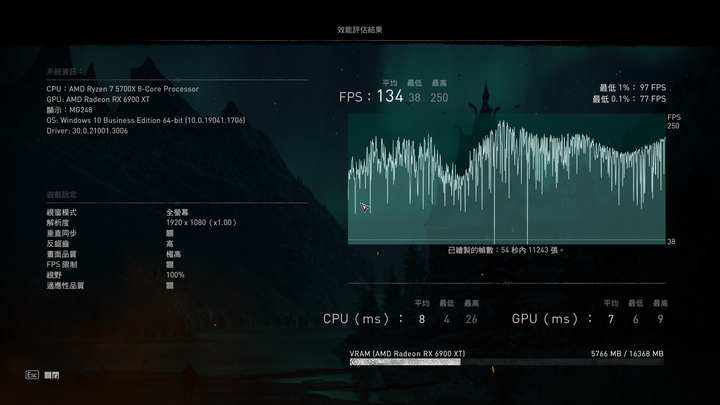720x405 pixels.
Task: Click the minimum FPS value 38 beside the average
Action: click(x=414, y=97)
